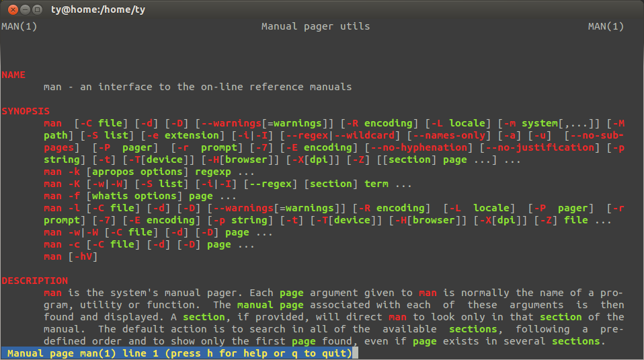Click the '[-hV]' option text

[x=83, y=256]
